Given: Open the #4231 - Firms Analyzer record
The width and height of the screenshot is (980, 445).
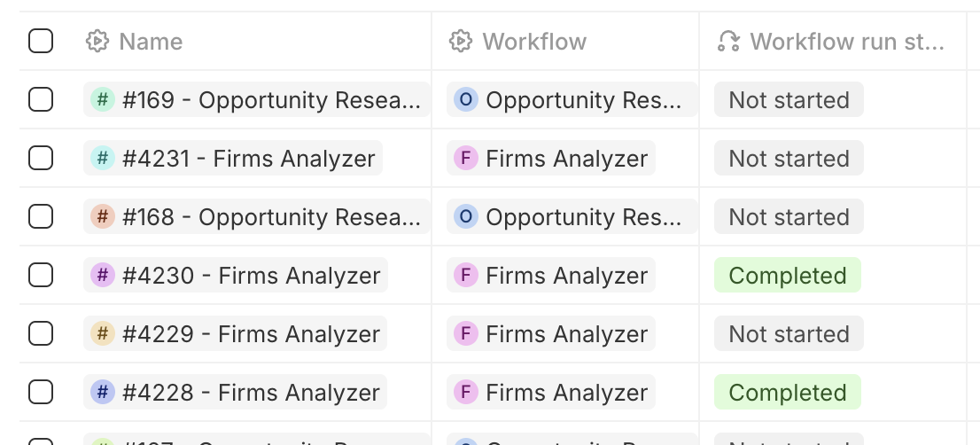Looking at the screenshot, I should click(248, 159).
